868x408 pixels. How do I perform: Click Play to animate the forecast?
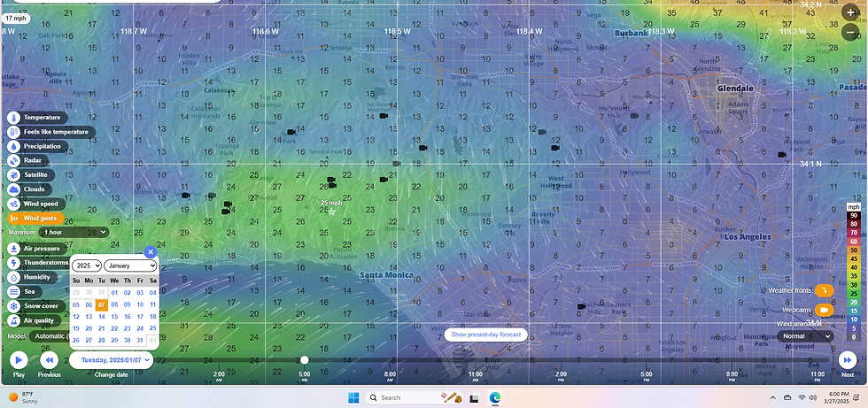click(19, 360)
